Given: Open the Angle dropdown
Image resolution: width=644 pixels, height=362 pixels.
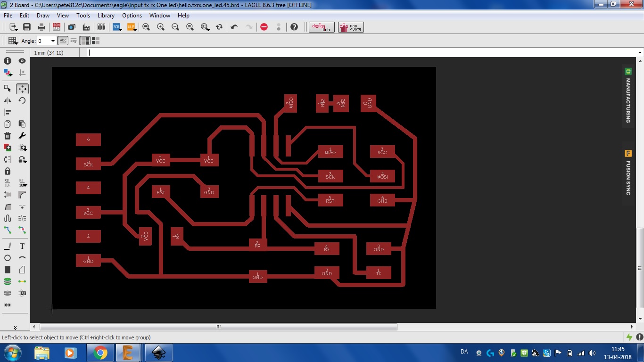Looking at the screenshot, I should click(53, 41).
